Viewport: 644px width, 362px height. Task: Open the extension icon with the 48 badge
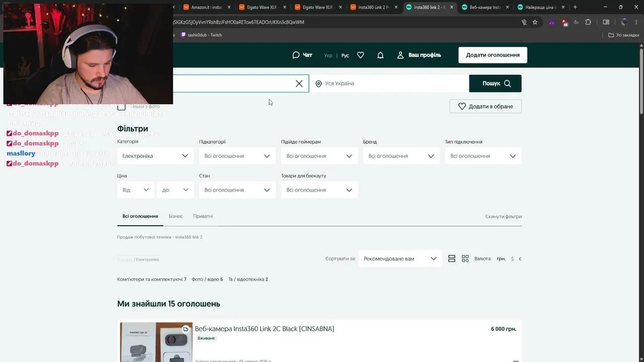(x=565, y=22)
